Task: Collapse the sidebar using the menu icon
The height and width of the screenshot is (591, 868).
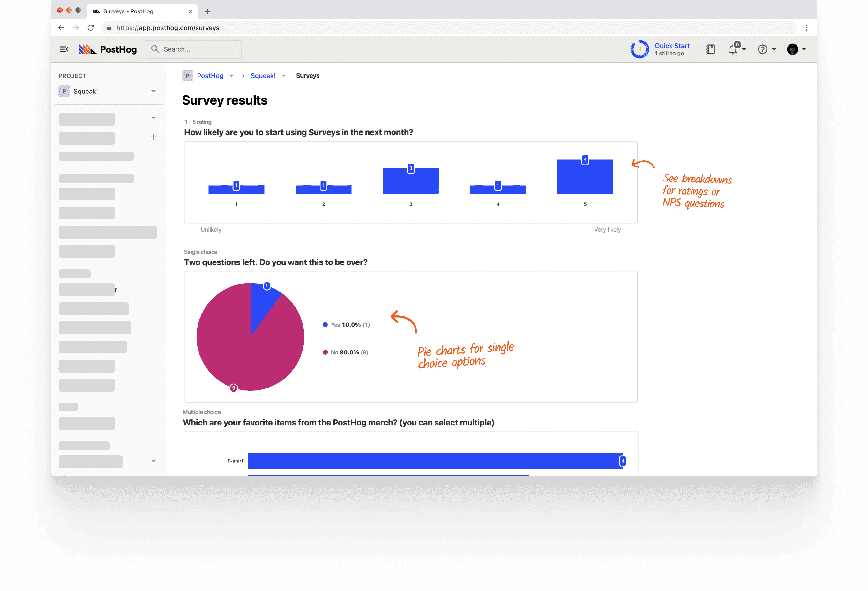Action: click(64, 49)
